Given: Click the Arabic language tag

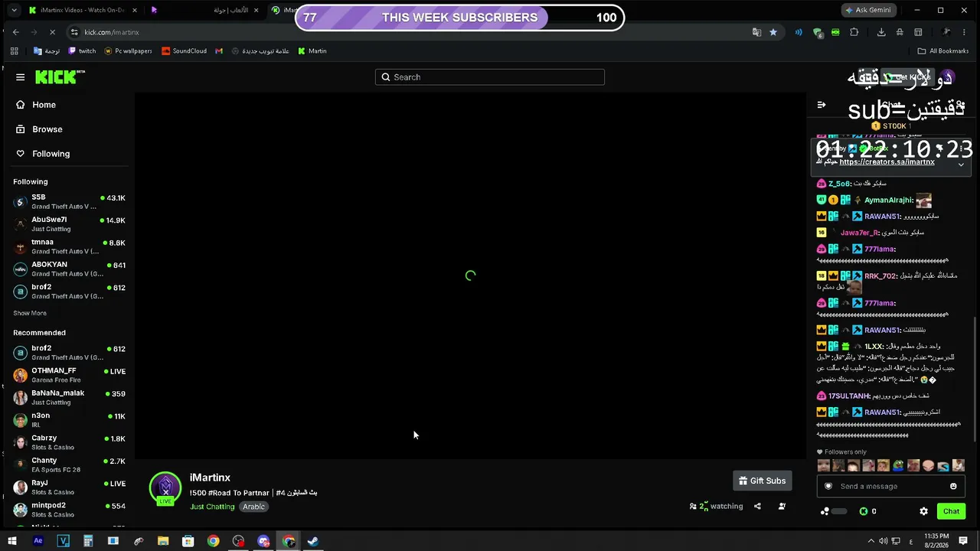Looking at the screenshot, I should click(x=253, y=507).
